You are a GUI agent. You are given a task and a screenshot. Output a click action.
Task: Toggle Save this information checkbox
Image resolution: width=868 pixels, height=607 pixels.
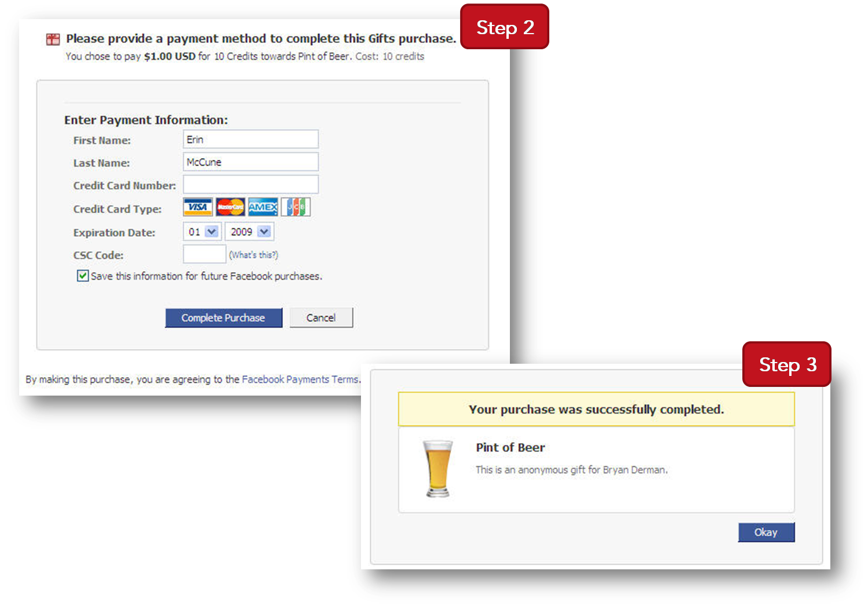(x=83, y=276)
